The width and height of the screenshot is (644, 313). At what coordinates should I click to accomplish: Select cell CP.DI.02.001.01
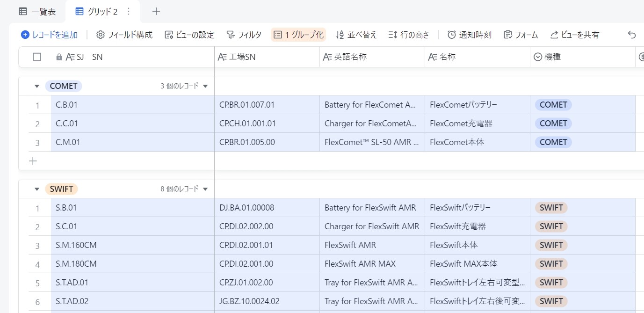pos(267,245)
